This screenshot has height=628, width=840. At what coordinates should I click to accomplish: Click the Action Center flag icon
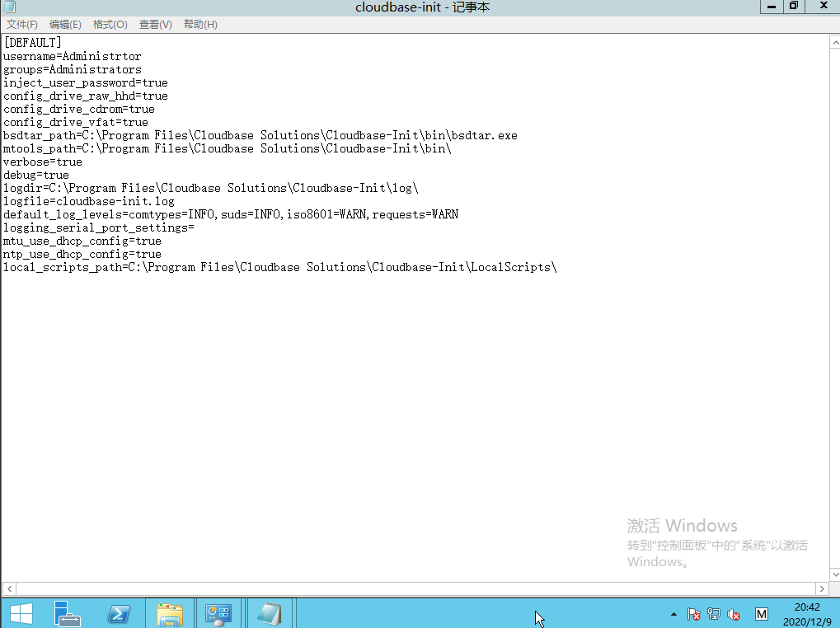click(x=694, y=614)
